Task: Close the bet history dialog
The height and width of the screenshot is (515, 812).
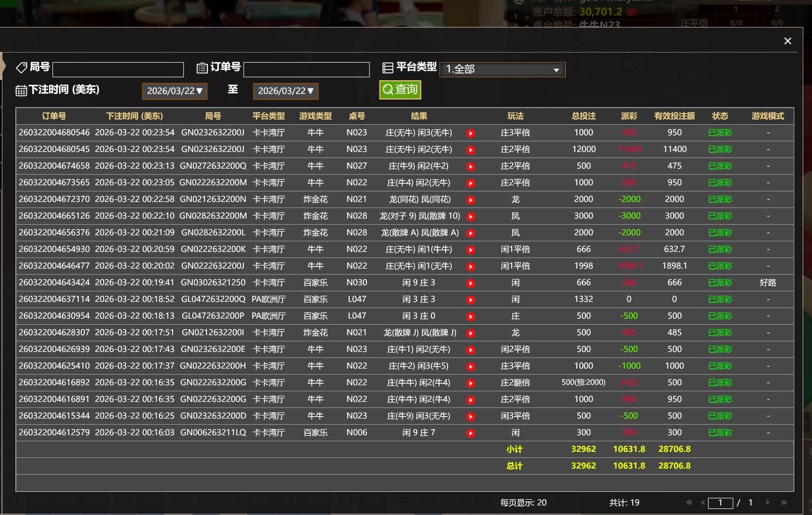Action: [787, 41]
